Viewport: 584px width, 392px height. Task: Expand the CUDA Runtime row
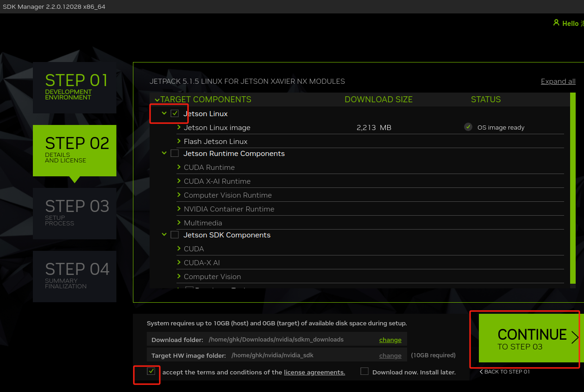[179, 167]
